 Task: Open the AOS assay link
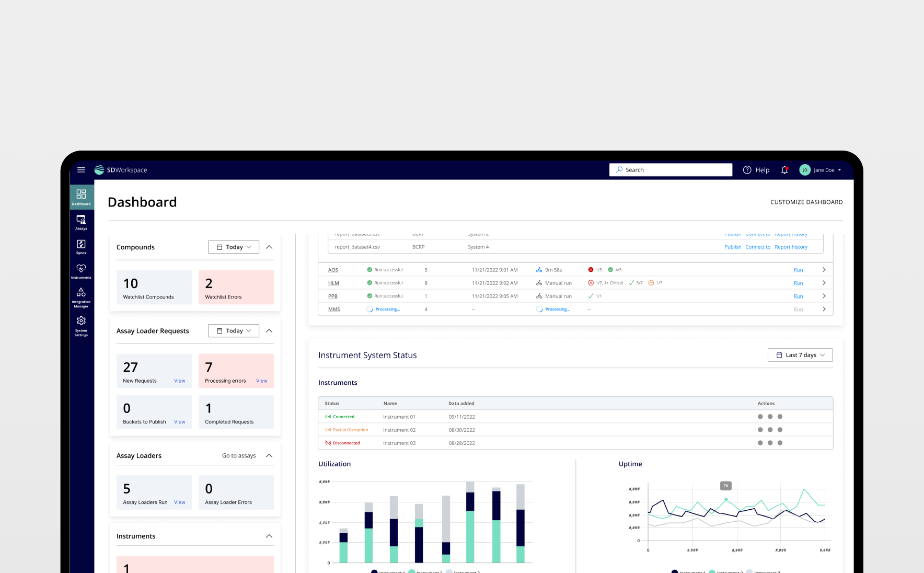point(333,270)
